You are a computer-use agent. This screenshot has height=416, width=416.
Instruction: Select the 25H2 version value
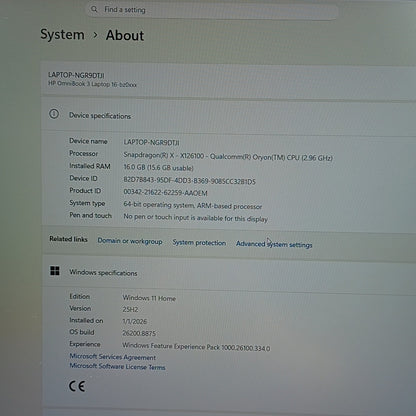130,309
